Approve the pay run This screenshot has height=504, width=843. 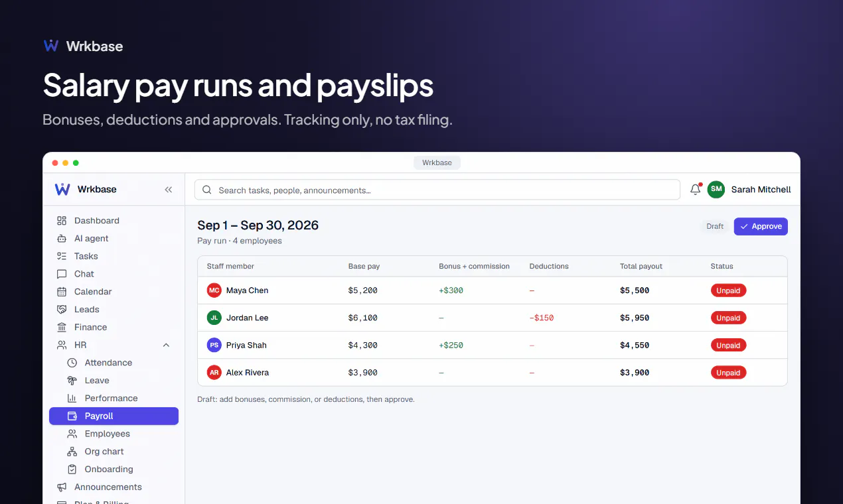[x=761, y=227]
